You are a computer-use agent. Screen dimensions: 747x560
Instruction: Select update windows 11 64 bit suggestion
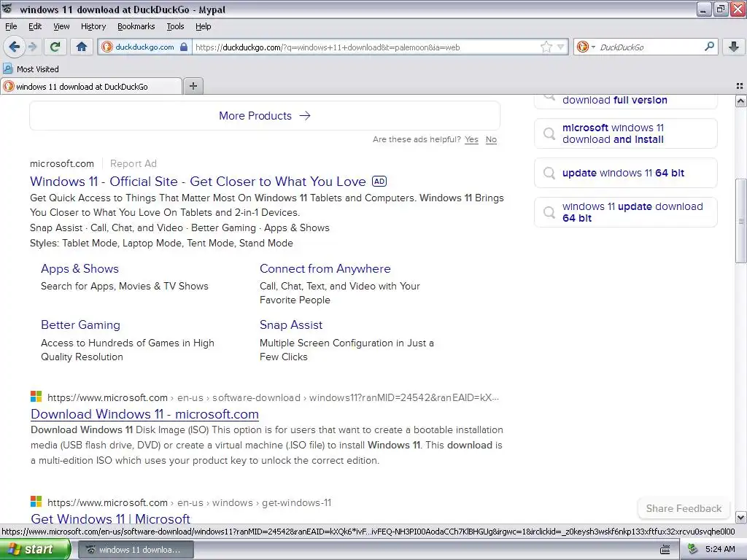click(625, 173)
